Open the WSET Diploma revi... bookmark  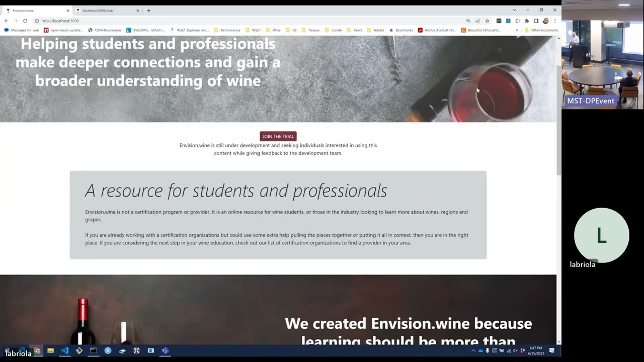[x=189, y=30]
